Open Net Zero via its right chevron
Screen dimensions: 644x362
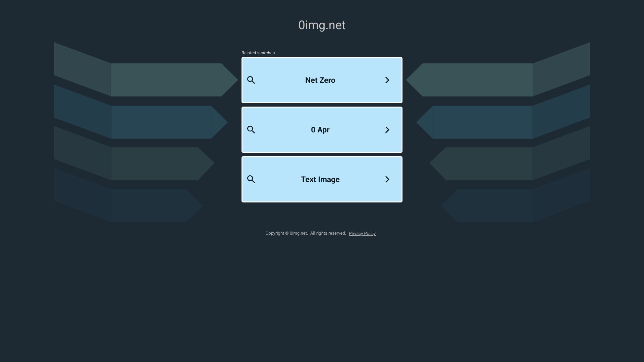[387, 80]
